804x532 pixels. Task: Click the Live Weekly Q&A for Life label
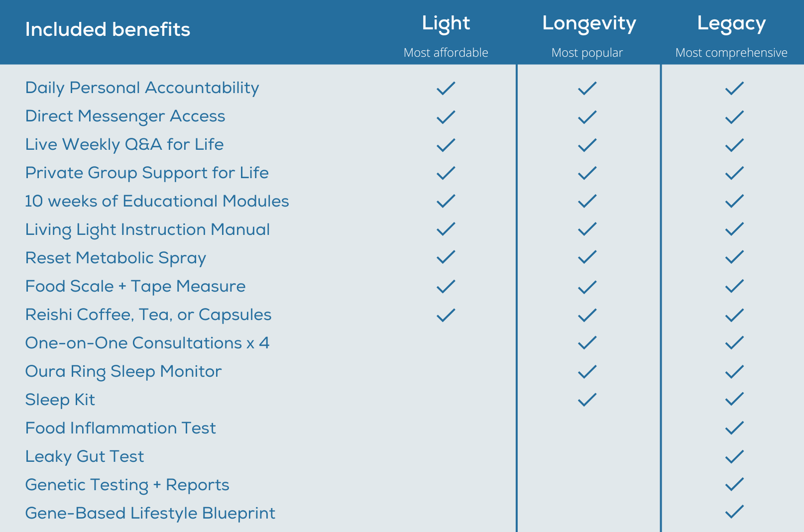124,144
